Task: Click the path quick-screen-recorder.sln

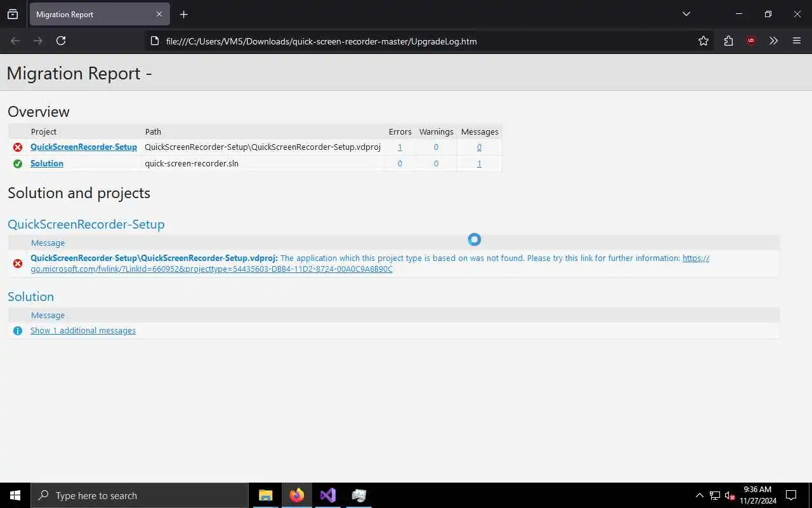Action: pos(192,163)
